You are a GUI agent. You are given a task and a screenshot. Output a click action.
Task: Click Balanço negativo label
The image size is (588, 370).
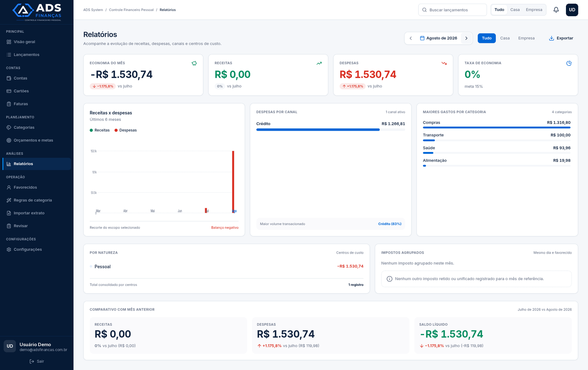pos(225,228)
